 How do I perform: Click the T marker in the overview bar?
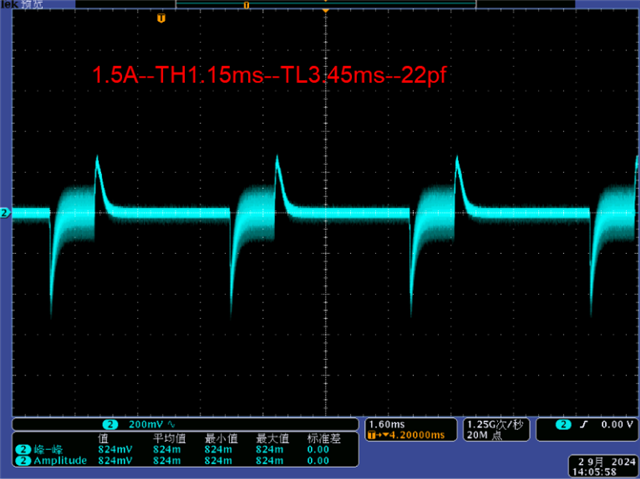coord(246,5)
